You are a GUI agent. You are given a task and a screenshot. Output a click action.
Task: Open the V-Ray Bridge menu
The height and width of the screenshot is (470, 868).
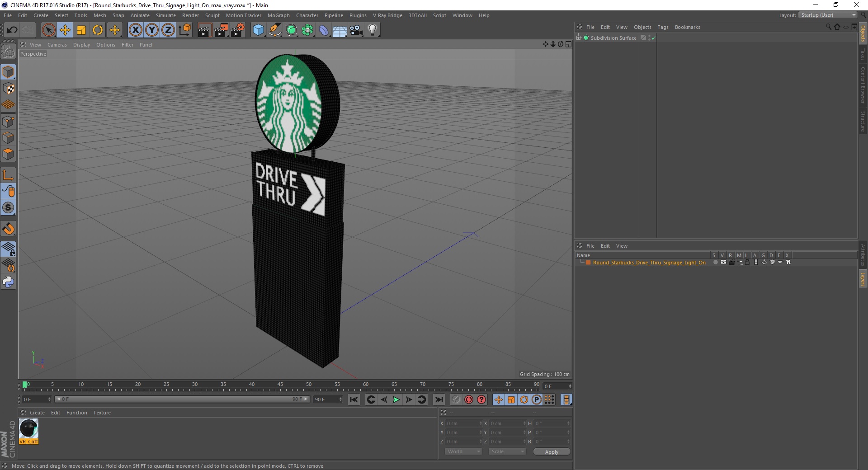[387, 15]
